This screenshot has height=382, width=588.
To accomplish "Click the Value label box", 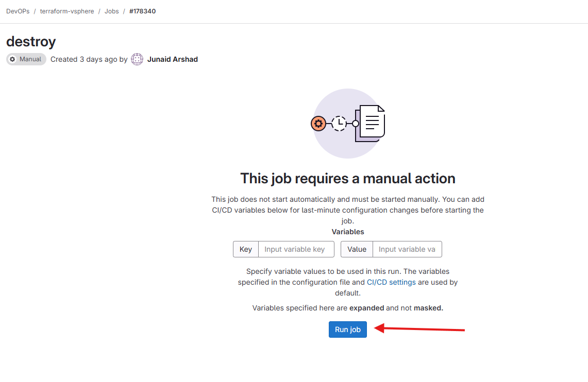I will coord(357,249).
